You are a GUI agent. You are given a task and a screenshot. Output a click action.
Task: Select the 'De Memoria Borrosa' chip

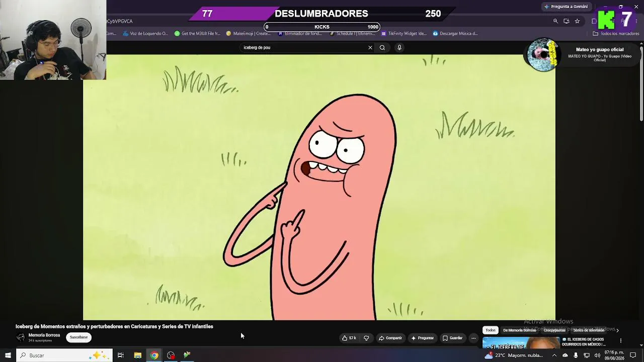pyautogui.click(x=520, y=330)
